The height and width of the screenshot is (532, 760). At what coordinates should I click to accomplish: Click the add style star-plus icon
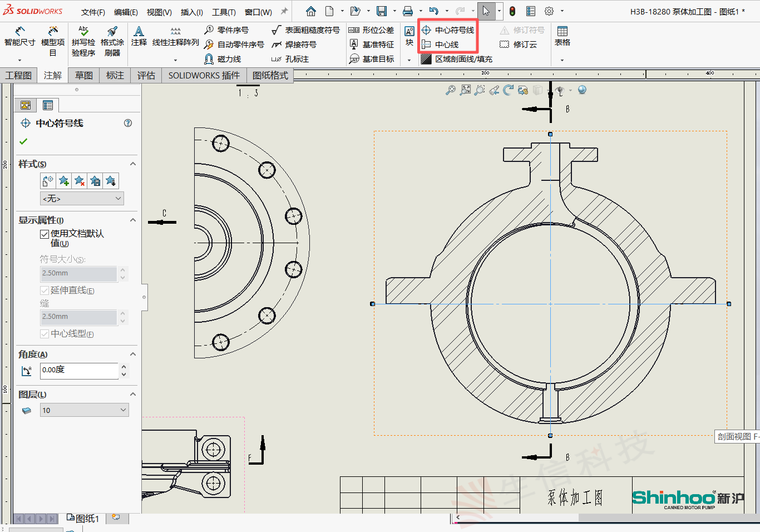tap(64, 181)
